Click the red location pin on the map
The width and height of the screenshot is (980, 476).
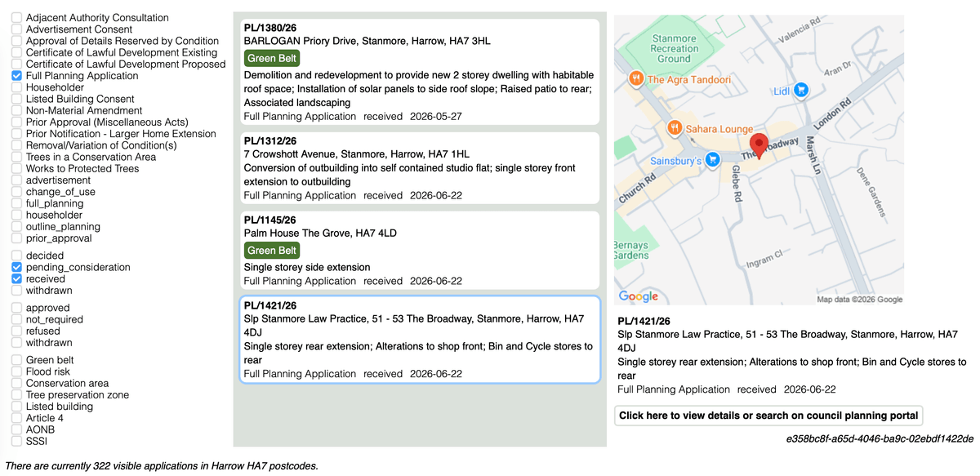(x=759, y=146)
